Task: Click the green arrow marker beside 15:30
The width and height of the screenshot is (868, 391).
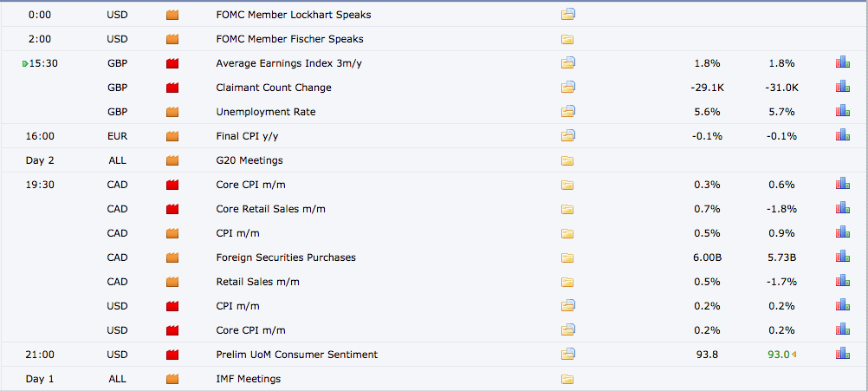Action: (x=25, y=63)
